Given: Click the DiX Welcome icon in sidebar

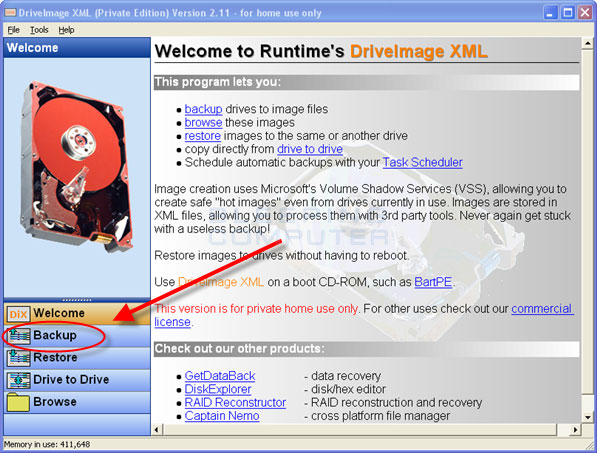Looking at the screenshot, I should 18,314.
